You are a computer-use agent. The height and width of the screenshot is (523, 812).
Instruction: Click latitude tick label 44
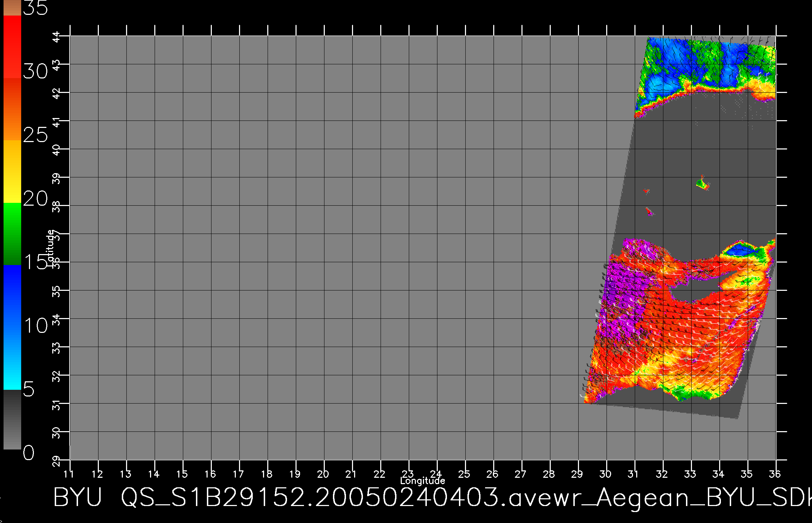click(x=56, y=37)
